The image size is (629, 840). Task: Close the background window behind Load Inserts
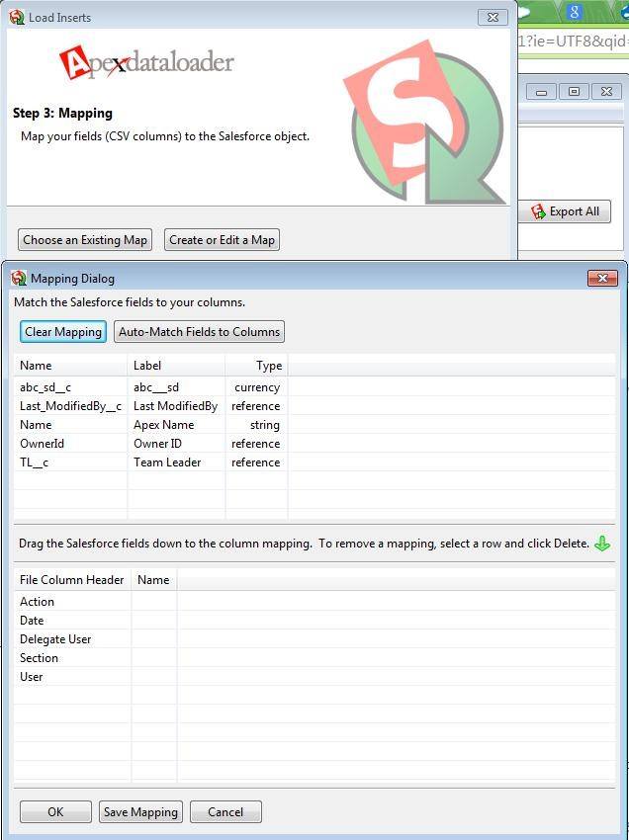[x=606, y=92]
